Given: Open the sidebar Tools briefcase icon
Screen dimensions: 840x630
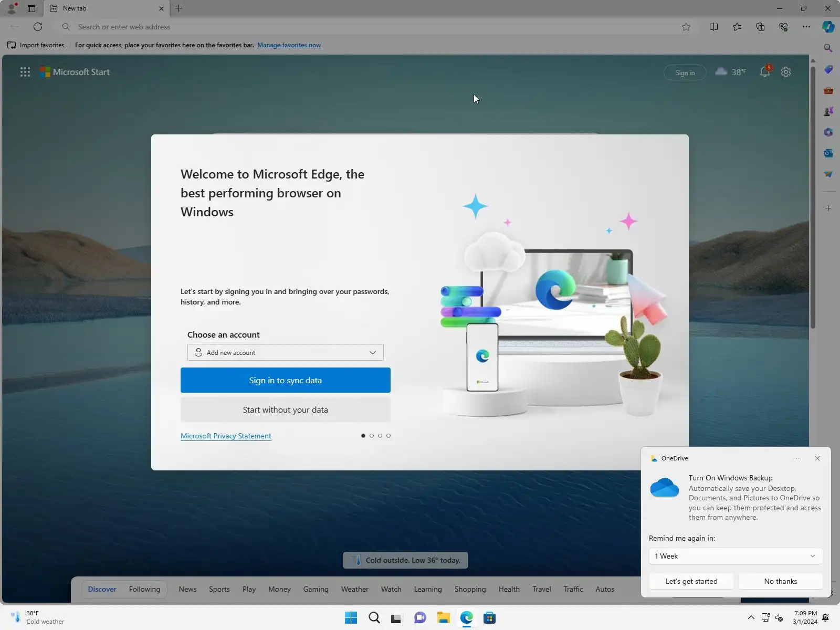Looking at the screenshot, I should [828, 90].
